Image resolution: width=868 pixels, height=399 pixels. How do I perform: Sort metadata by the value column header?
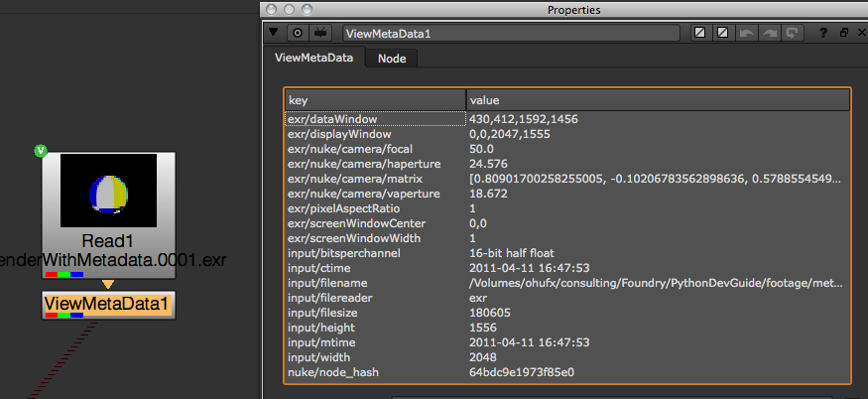click(657, 100)
